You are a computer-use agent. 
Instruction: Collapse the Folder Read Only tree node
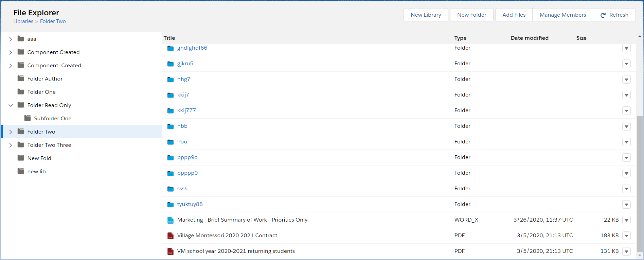click(x=11, y=105)
